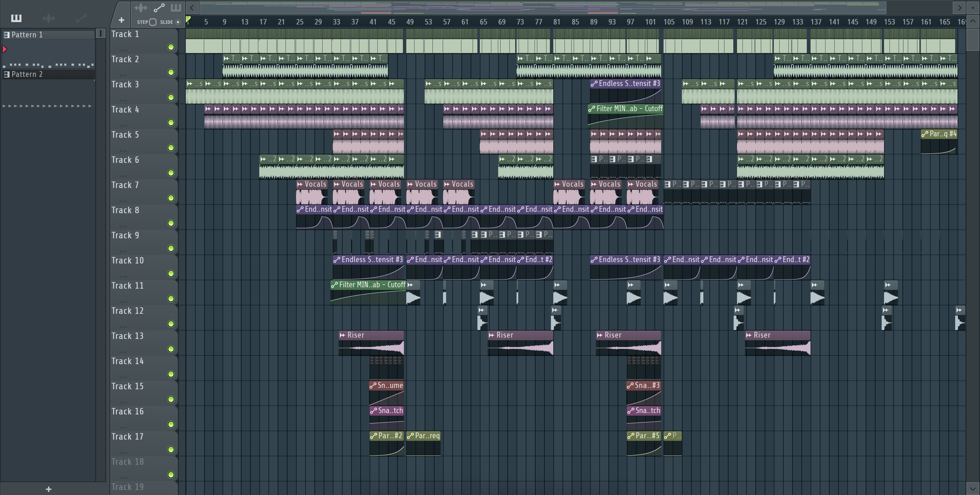Open clip menu icon of Sn..ume clip

click(x=373, y=386)
